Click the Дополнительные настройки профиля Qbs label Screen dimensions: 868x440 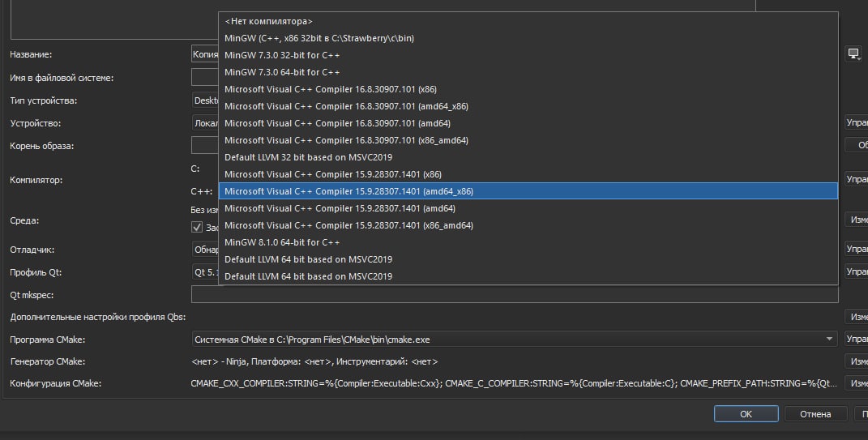click(98, 317)
